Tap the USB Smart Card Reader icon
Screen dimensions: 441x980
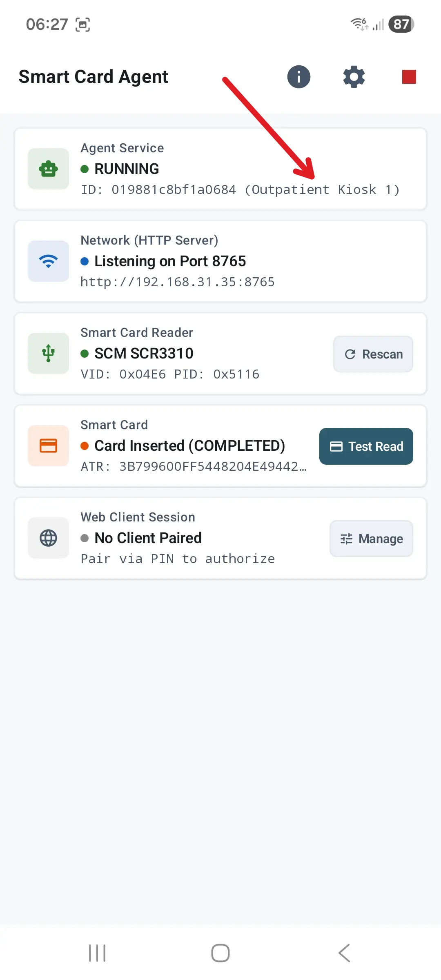pos(48,353)
